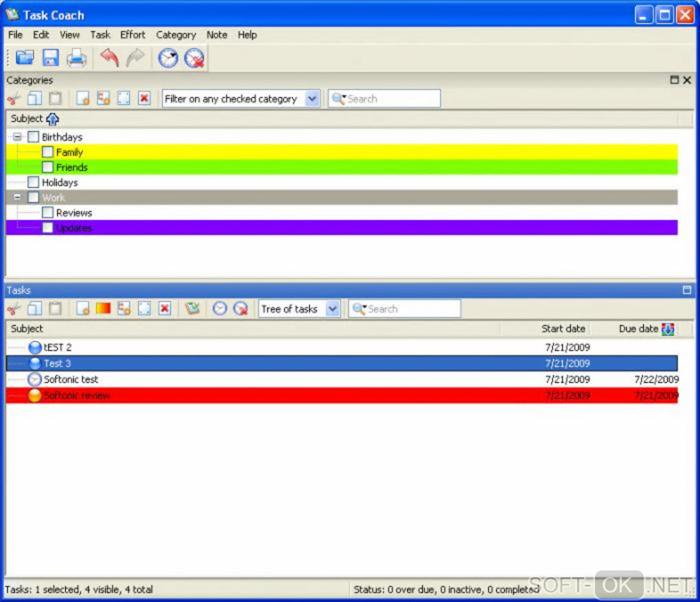Sort categories by Subject column header

pos(342,119)
